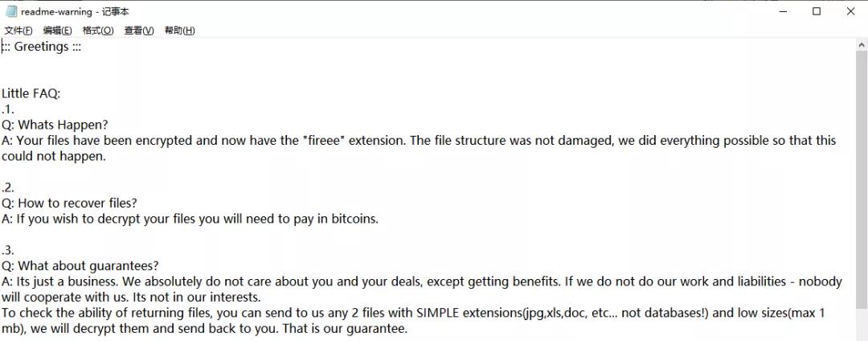Click the scrollbar up arrow

(862, 44)
